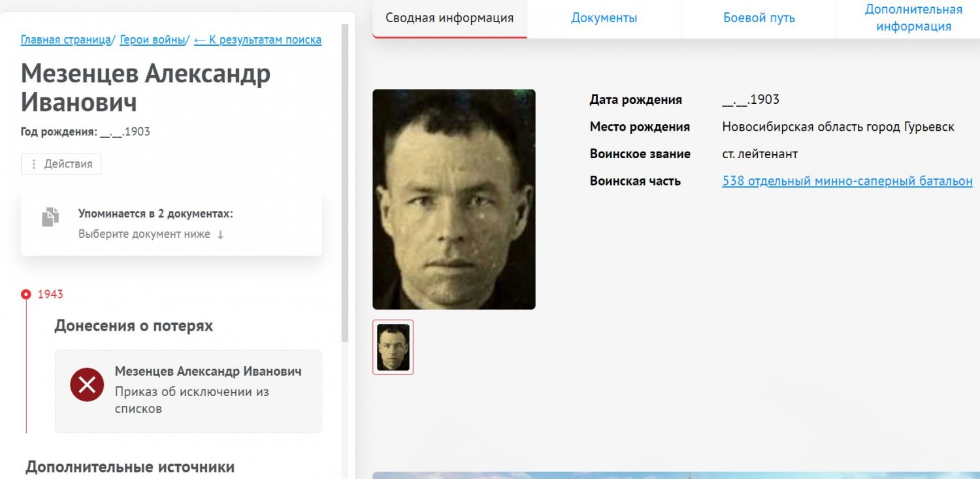This screenshot has width=980, height=479.
Task: Click the three-dot icon on Действия button
Action: (34, 164)
